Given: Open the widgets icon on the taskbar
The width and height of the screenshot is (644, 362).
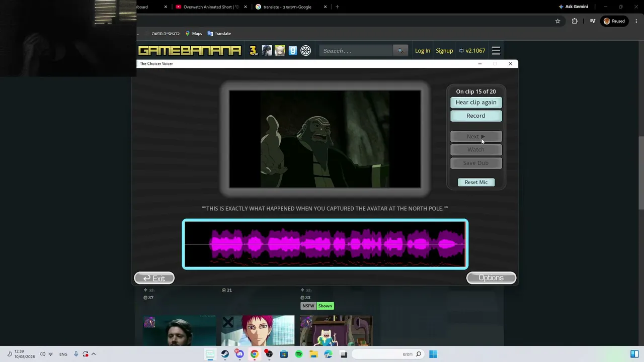Looking at the screenshot, I should [634, 354].
